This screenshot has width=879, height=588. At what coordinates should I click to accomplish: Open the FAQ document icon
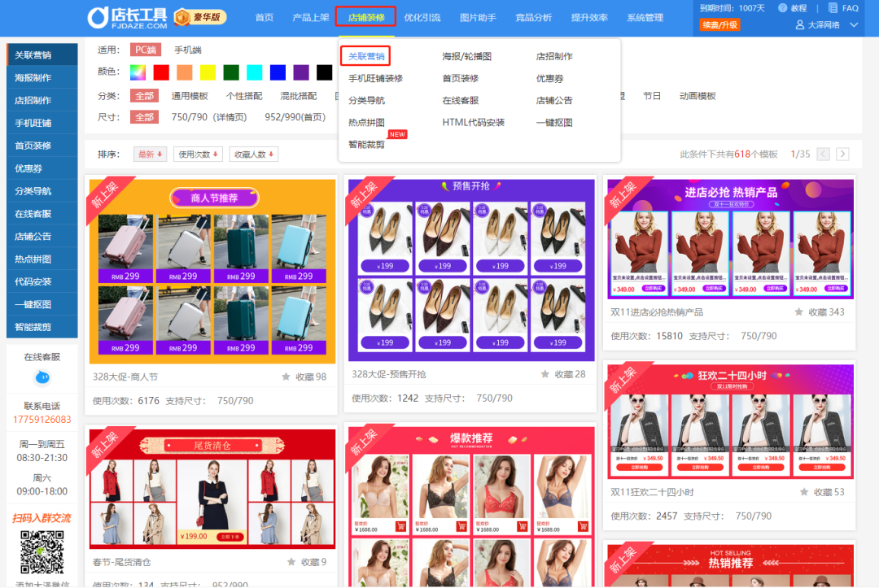(833, 8)
